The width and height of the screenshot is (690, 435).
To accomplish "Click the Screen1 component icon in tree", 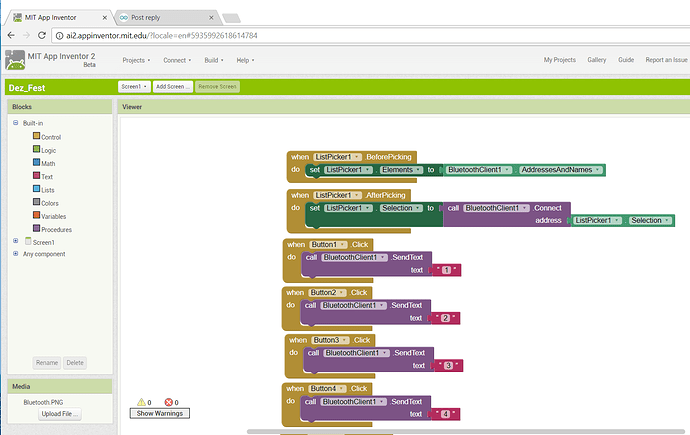I will coord(28,241).
